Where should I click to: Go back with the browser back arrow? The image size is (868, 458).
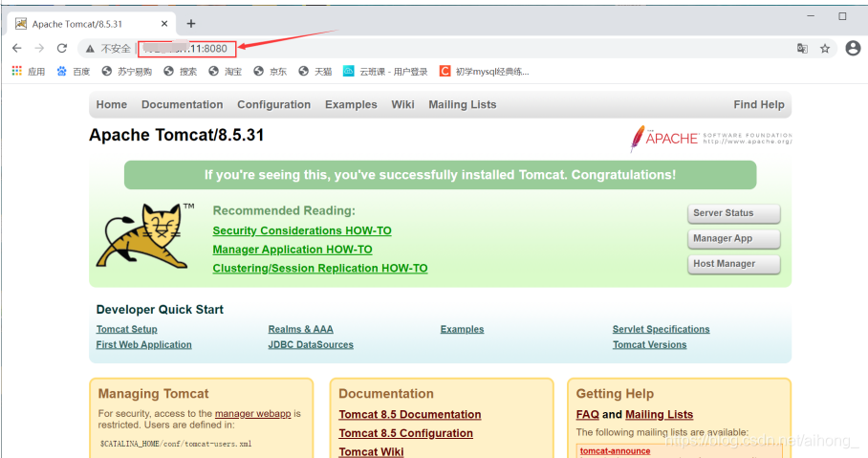pyautogui.click(x=17, y=48)
